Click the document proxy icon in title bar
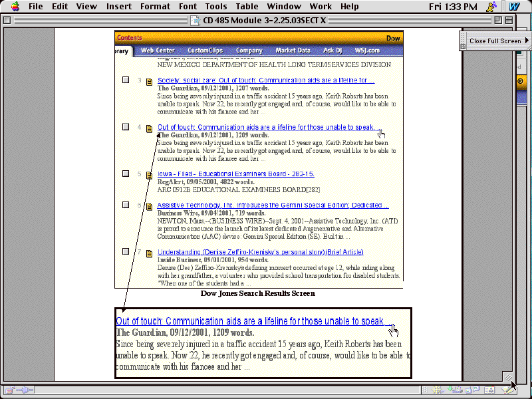532x399 pixels. pos(196,21)
